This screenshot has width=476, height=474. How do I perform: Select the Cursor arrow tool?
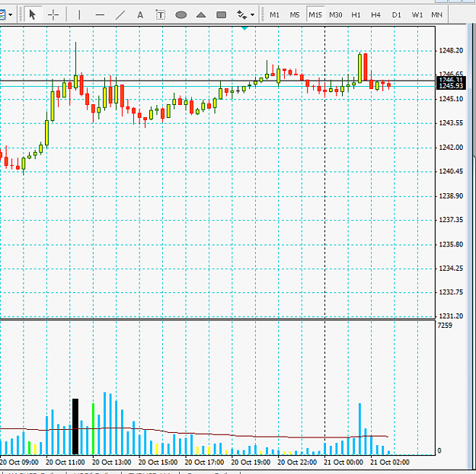(x=32, y=14)
